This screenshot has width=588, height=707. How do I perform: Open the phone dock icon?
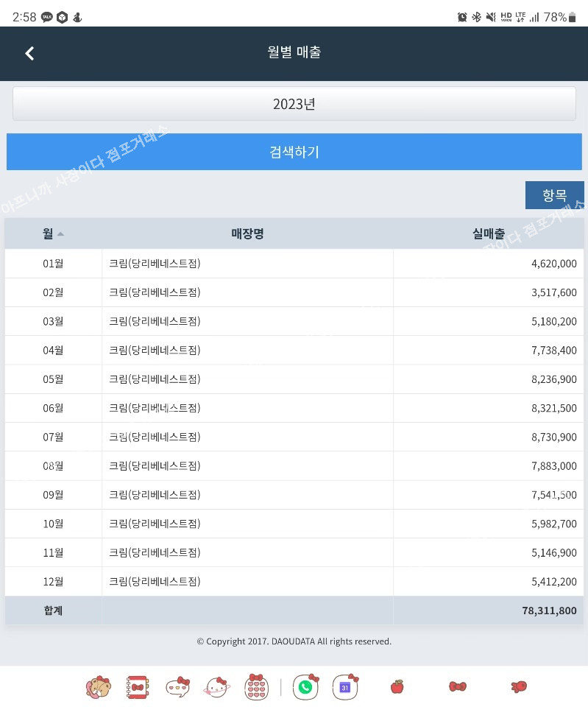[x=305, y=686]
